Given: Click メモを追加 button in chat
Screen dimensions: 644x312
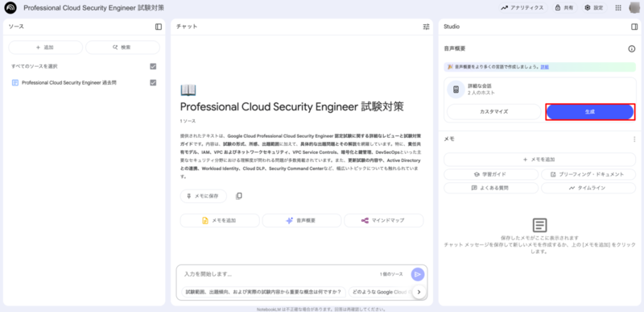Looking at the screenshot, I should [x=220, y=220].
